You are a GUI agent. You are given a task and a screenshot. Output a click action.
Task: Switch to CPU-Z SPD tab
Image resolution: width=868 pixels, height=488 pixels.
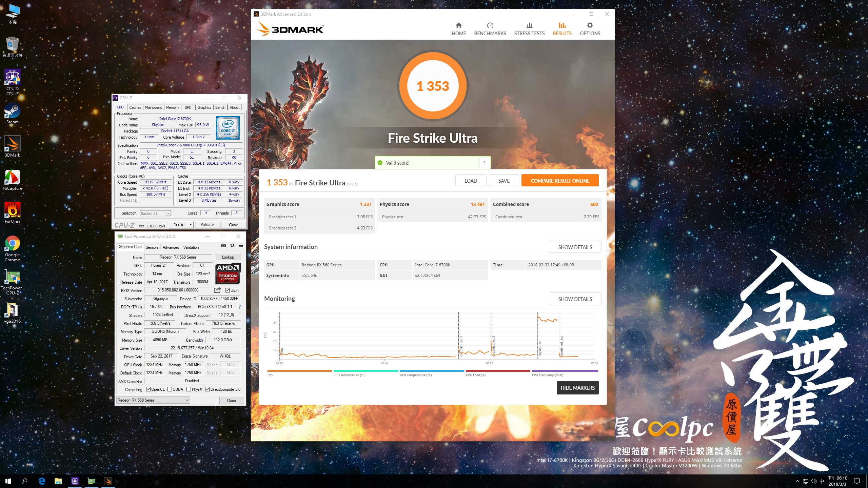click(188, 107)
